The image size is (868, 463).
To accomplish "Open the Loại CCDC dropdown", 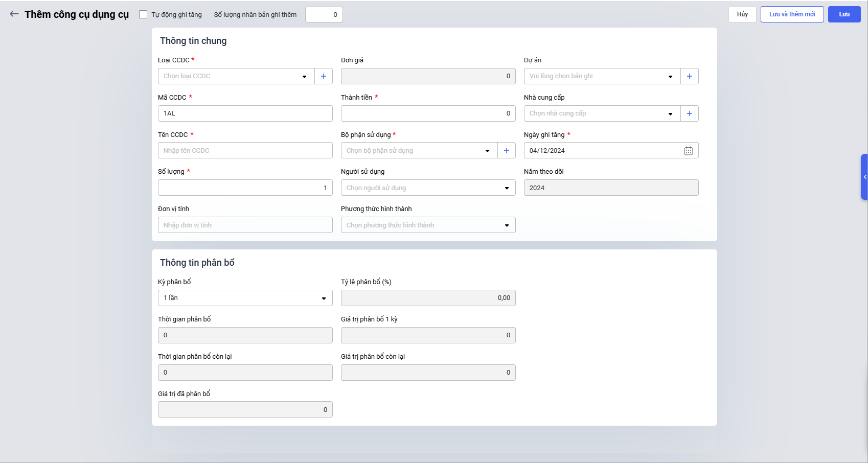I will [236, 76].
